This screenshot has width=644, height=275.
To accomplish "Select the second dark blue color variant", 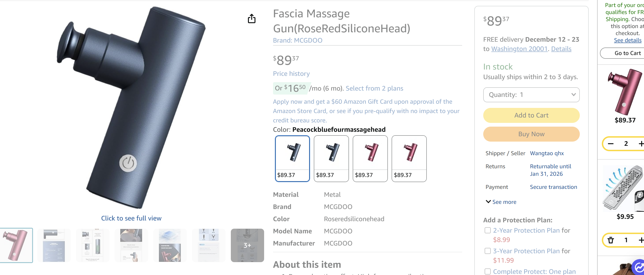I will (x=331, y=158).
